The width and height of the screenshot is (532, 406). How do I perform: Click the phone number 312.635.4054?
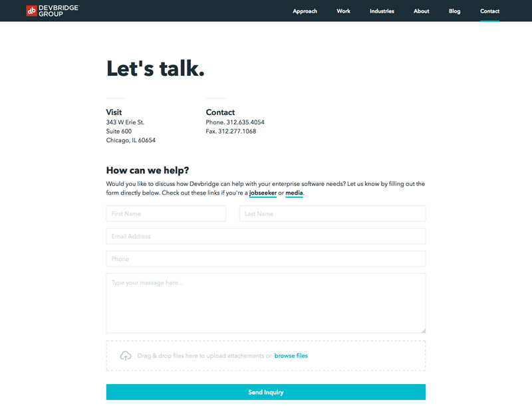tap(245, 122)
